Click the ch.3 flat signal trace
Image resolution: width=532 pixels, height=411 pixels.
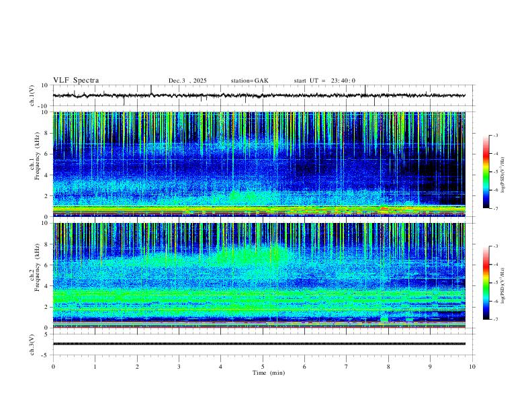click(259, 344)
